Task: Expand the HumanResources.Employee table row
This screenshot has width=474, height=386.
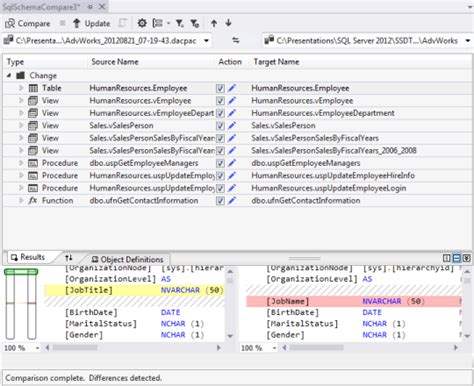Action: tap(21, 88)
